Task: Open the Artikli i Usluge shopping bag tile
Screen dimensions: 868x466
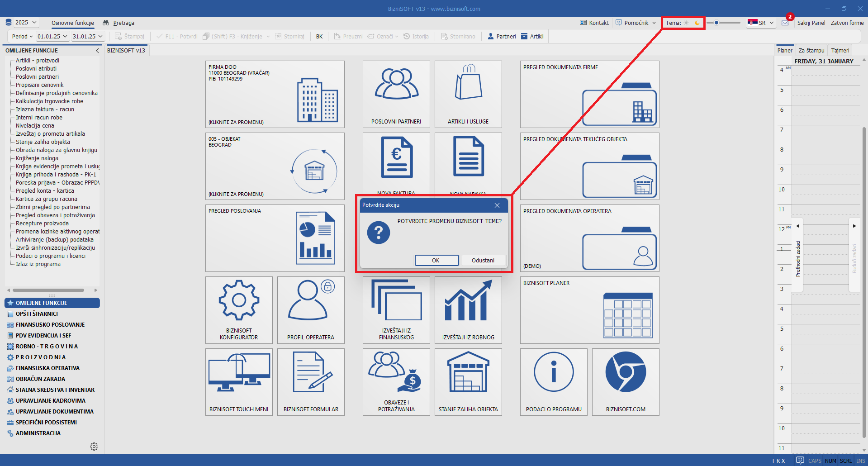Action: tap(468, 94)
